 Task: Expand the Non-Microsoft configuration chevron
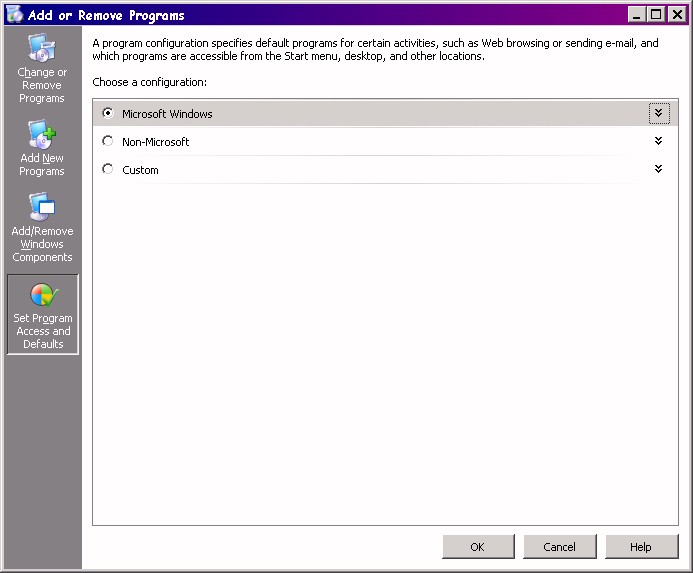pyautogui.click(x=659, y=141)
